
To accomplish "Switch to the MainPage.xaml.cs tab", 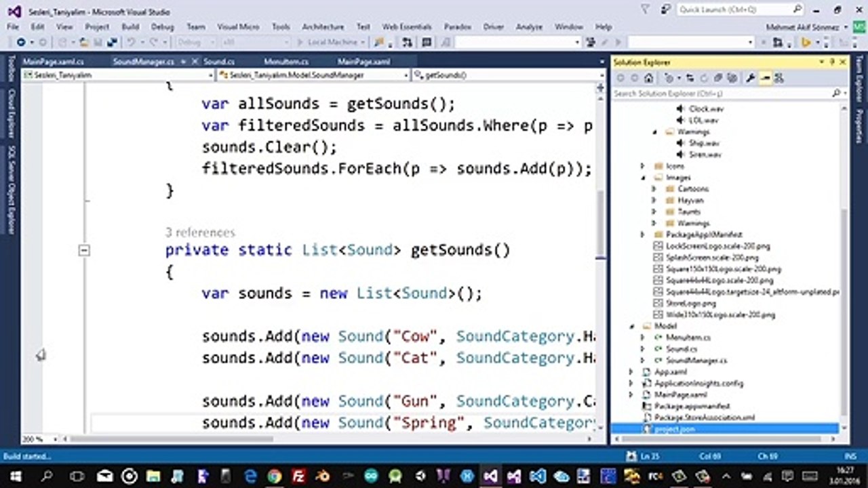I will click(x=53, y=61).
